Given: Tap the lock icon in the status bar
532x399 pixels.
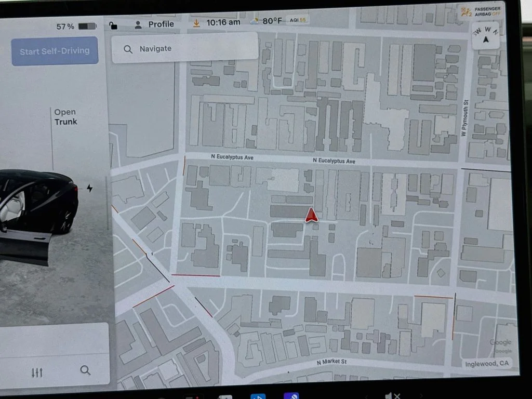Looking at the screenshot, I should tap(113, 25).
